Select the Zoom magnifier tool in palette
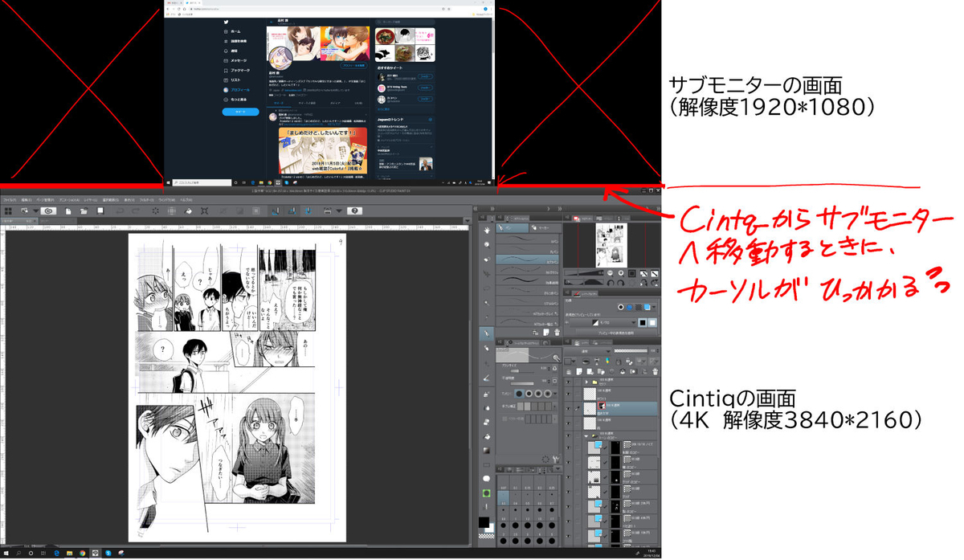The image size is (964, 560). tap(487, 244)
